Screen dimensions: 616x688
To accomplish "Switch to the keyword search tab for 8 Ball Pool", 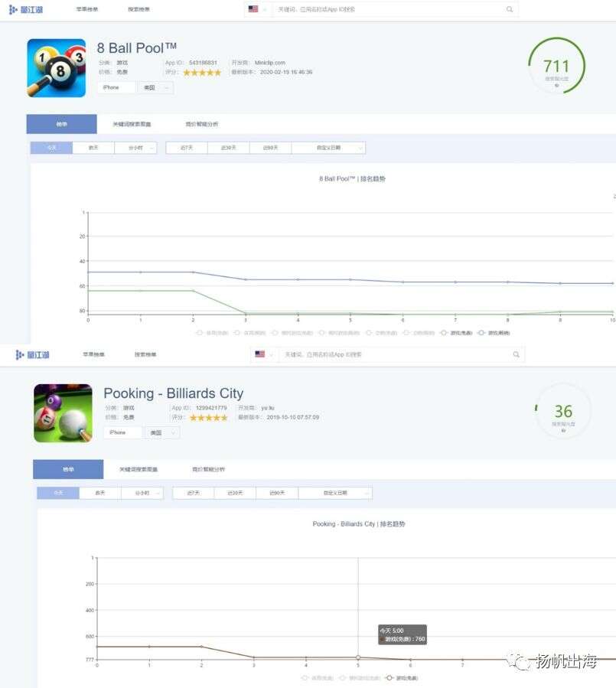I will (x=132, y=124).
